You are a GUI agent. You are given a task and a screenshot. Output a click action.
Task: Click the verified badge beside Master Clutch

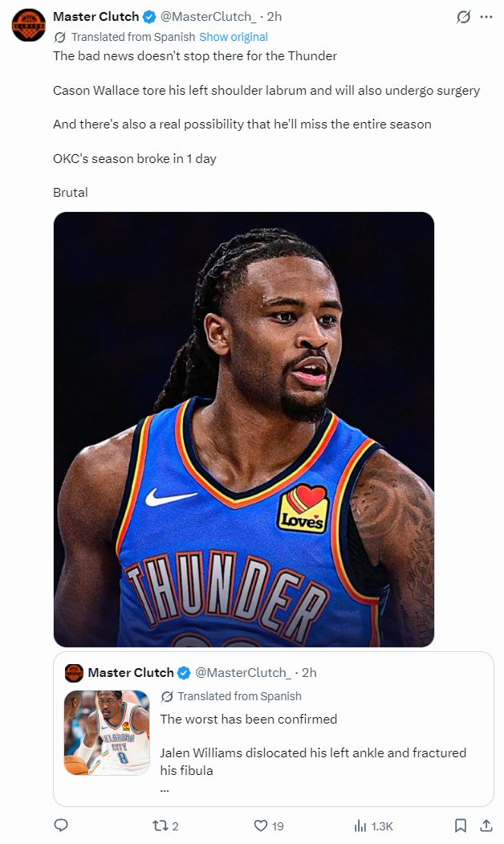pyautogui.click(x=149, y=17)
